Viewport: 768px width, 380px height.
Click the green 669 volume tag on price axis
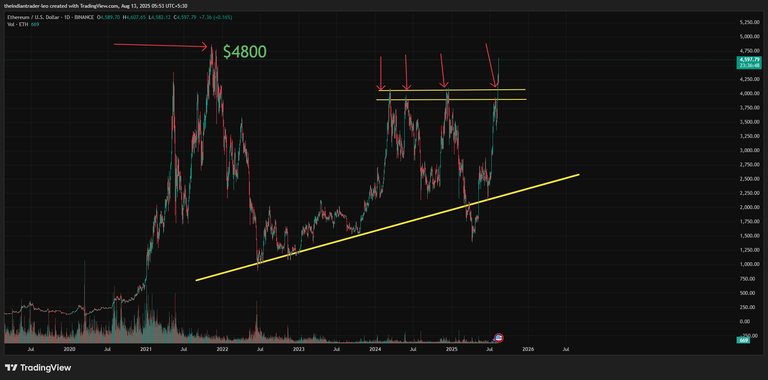coord(742,340)
